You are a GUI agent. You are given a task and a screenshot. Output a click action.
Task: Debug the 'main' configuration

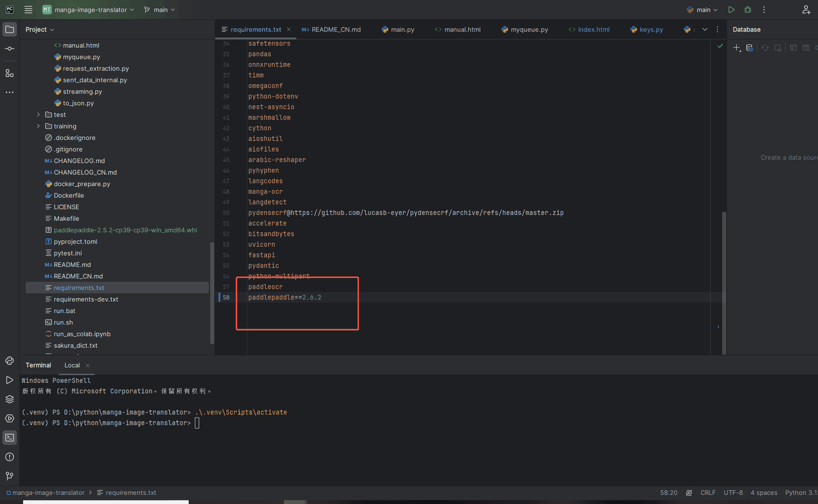tap(748, 10)
